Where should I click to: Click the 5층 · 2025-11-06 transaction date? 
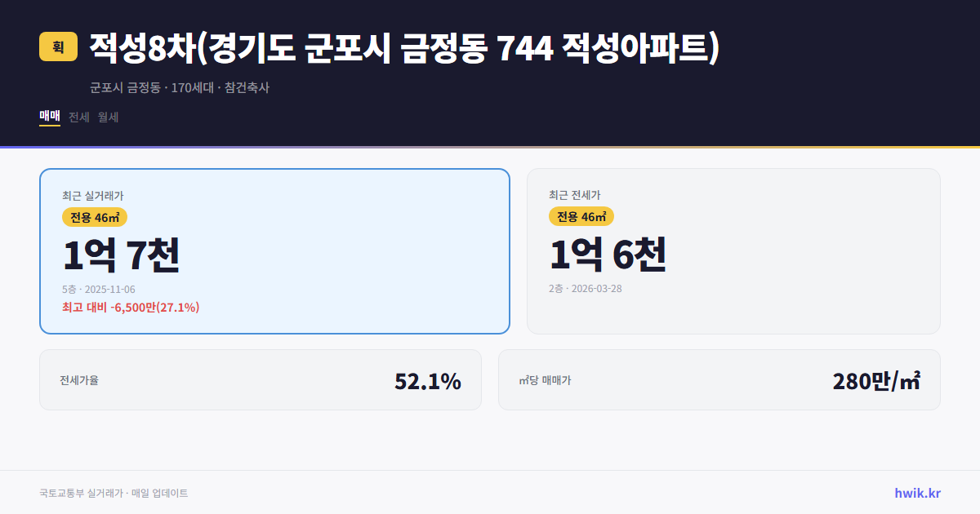pos(98,289)
